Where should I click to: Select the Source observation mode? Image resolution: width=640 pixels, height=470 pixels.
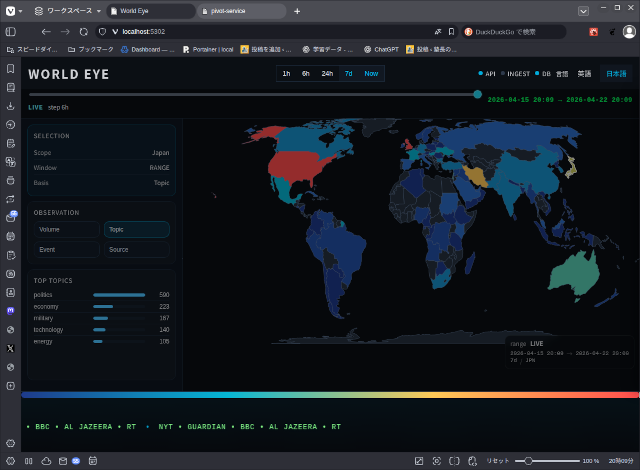click(x=136, y=249)
